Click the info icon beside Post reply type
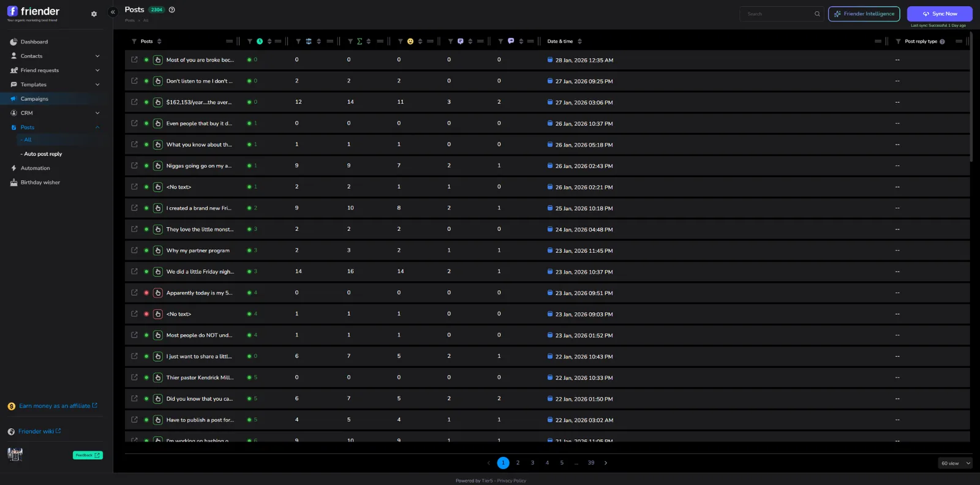The image size is (980, 485). (942, 42)
